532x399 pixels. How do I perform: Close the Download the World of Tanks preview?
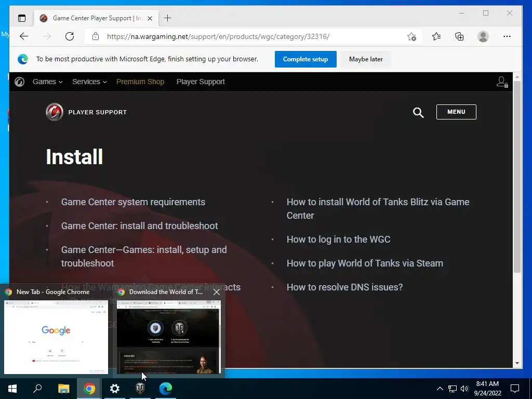click(x=217, y=292)
